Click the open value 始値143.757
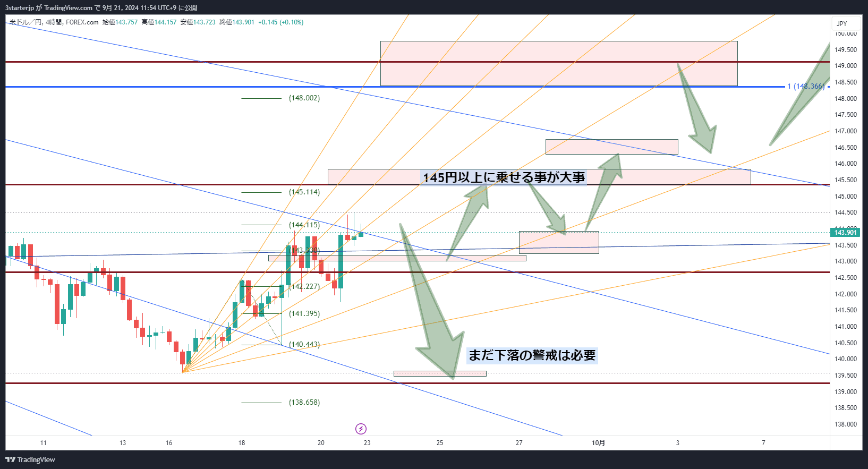This screenshot has width=868, height=469. (x=120, y=22)
